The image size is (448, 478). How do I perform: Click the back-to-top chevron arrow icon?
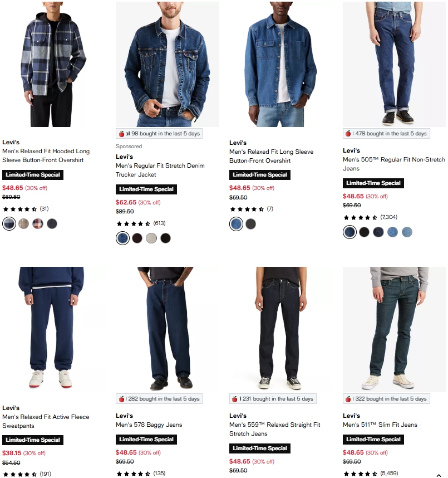click(x=439, y=476)
